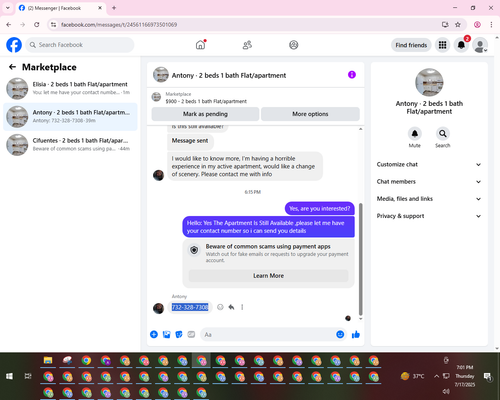Attach a file with the photo icon
This screenshot has width=500, height=400.
(x=166, y=334)
